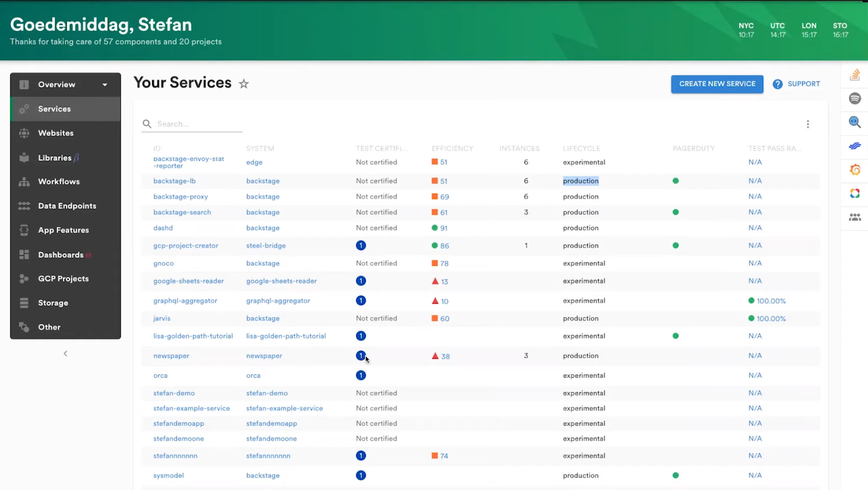The width and height of the screenshot is (868, 490).
Task: Open the three-dot options menu above the table
Action: pos(808,124)
